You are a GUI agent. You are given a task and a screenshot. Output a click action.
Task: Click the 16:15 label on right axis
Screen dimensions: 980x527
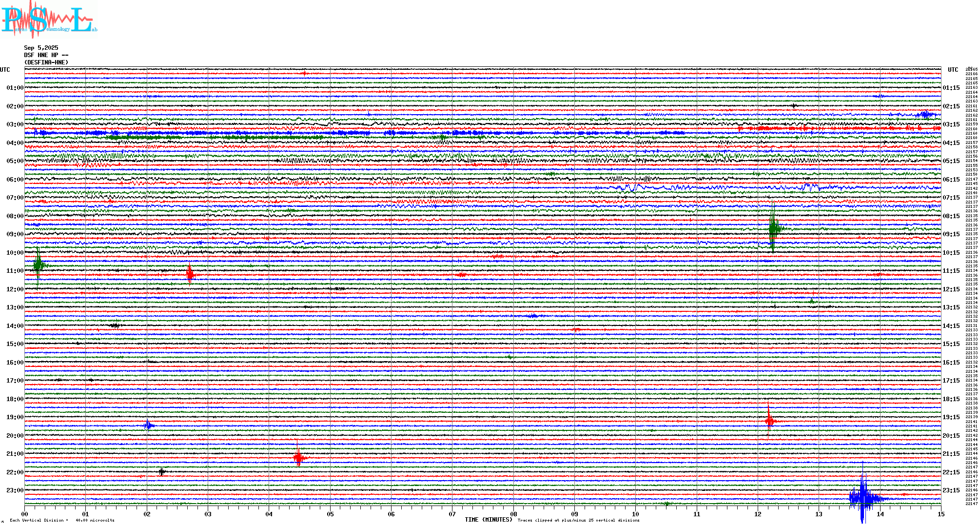click(x=951, y=363)
